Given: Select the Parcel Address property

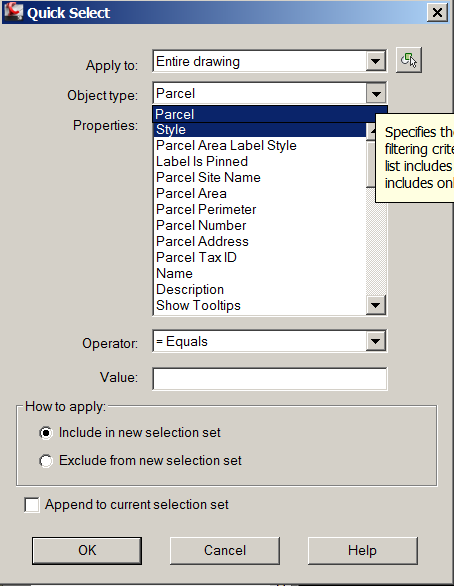Looking at the screenshot, I should pyautogui.click(x=260, y=242).
